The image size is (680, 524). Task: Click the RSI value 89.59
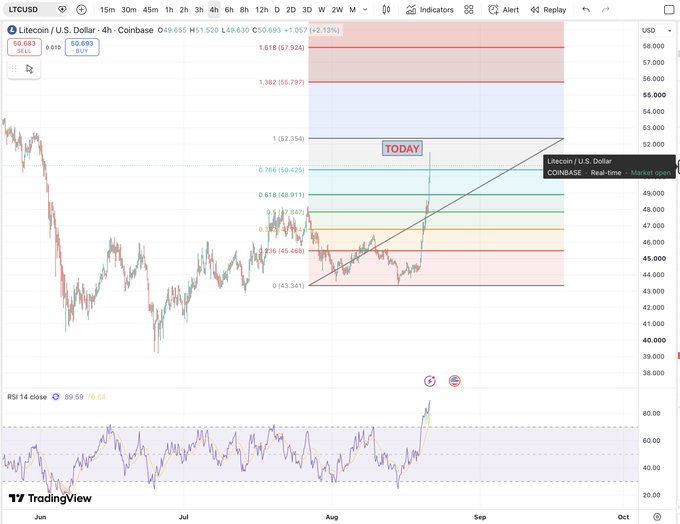(74, 397)
